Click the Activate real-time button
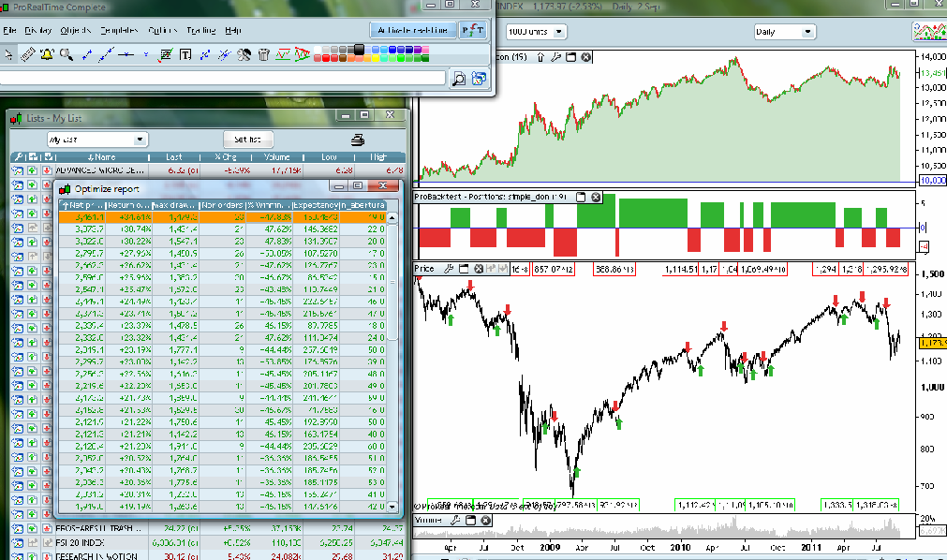 click(412, 30)
